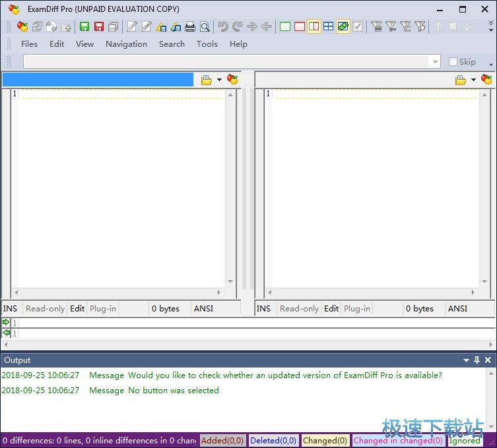Toggle the left pane Read-only status
The image size is (497, 448).
pos(45,308)
